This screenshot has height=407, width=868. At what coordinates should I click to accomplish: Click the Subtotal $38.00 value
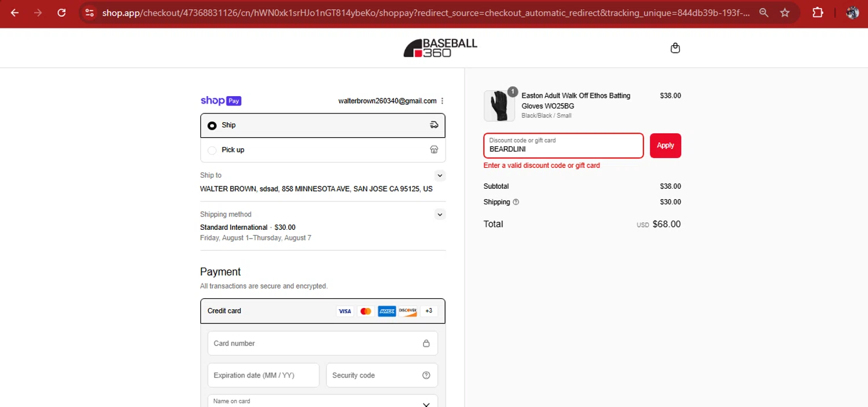tap(670, 186)
